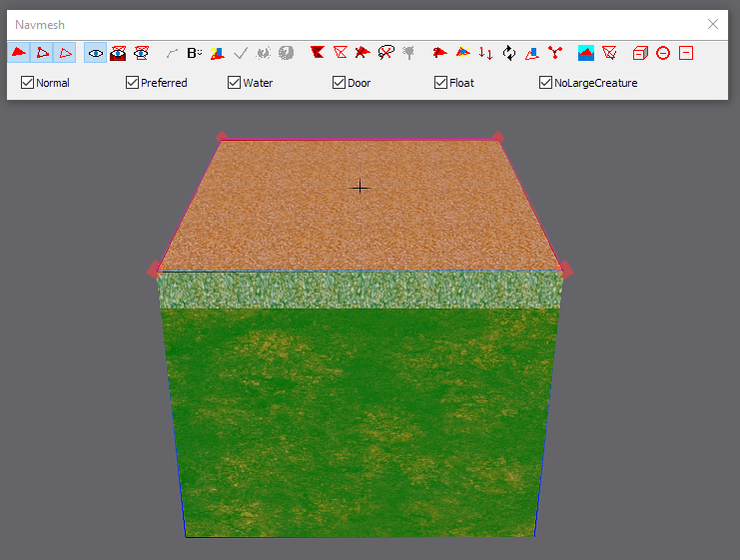Close the Navmesh toolbar window

pos(713,24)
